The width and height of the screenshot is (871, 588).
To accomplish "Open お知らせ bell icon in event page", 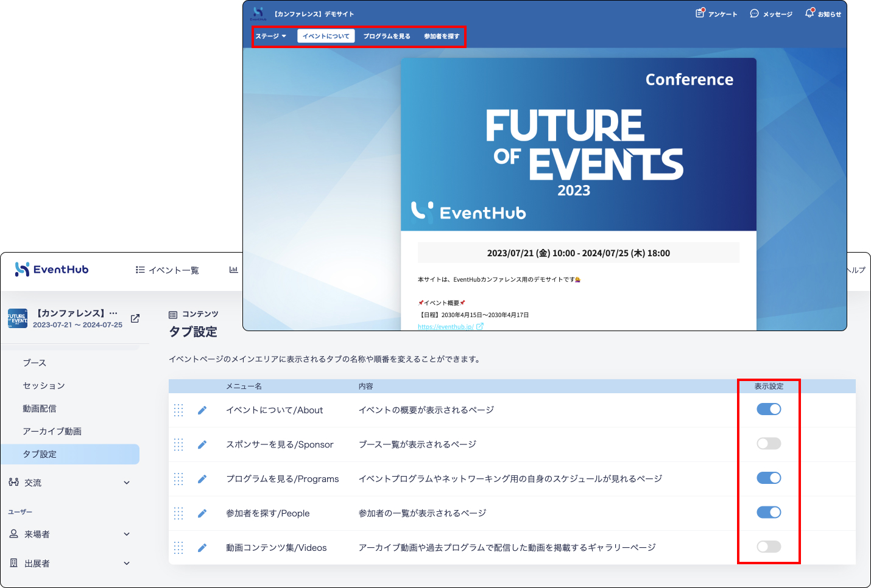I will click(x=809, y=13).
